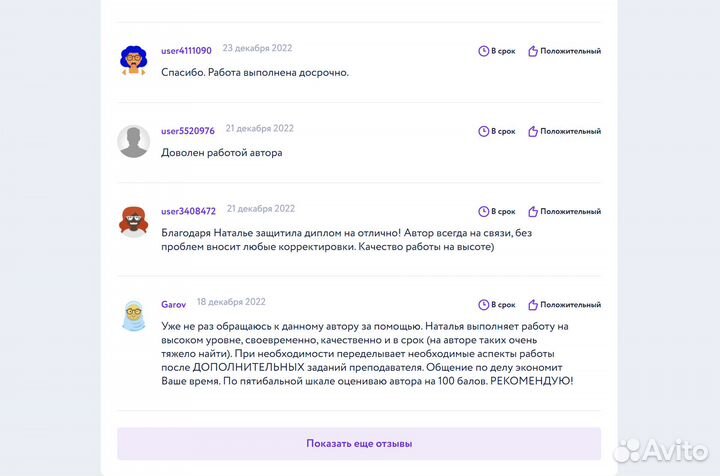Open user4111090 profile link
This screenshot has height=476, width=720.
(x=186, y=50)
